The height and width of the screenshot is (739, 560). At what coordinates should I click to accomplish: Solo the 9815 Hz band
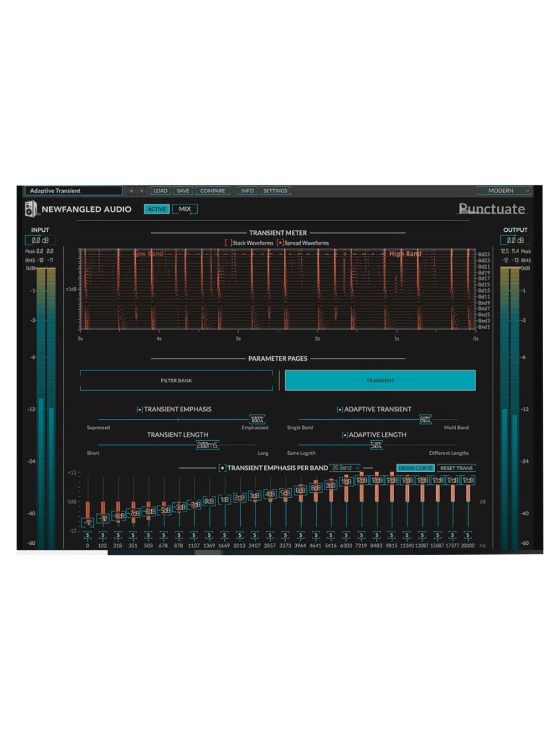(391, 535)
